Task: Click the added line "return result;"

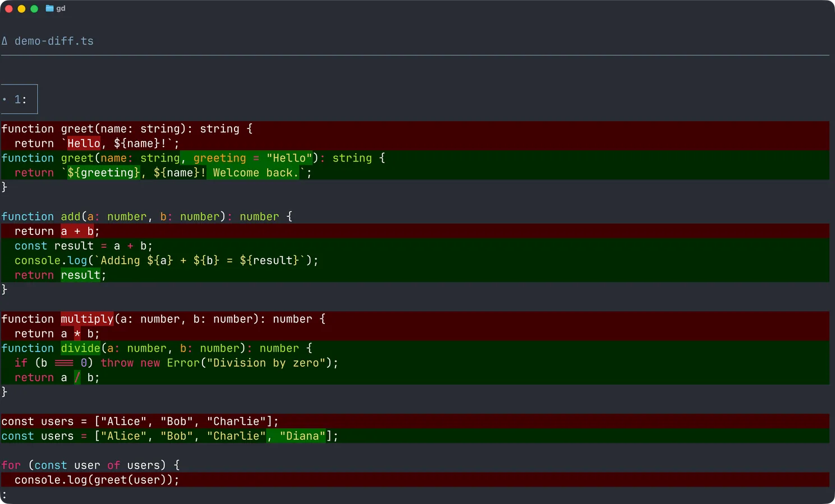Action: [415, 275]
